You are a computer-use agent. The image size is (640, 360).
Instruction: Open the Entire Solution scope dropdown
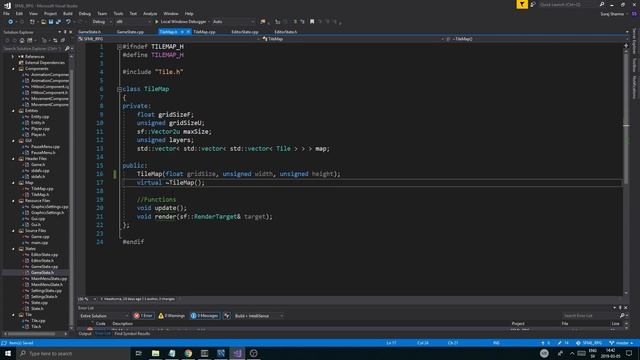(104, 316)
